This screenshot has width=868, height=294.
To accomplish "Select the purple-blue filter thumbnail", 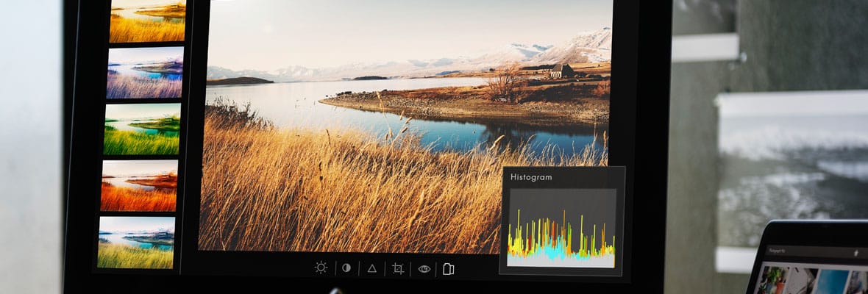I will pos(145,73).
